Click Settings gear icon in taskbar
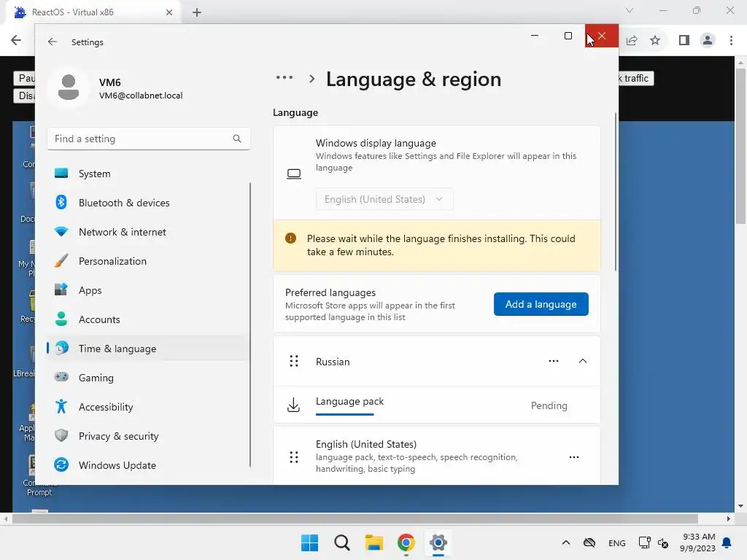The image size is (747, 560). (438, 542)
